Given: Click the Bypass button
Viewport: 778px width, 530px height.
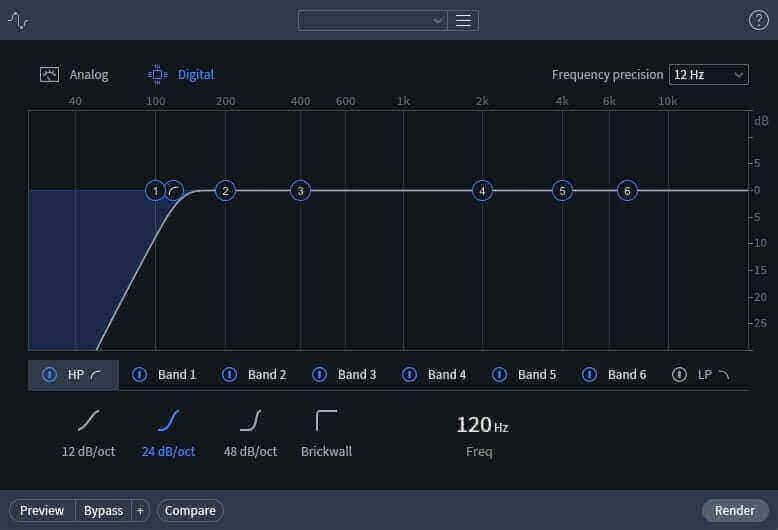Looking at the screenshot, I should (103, 510).
